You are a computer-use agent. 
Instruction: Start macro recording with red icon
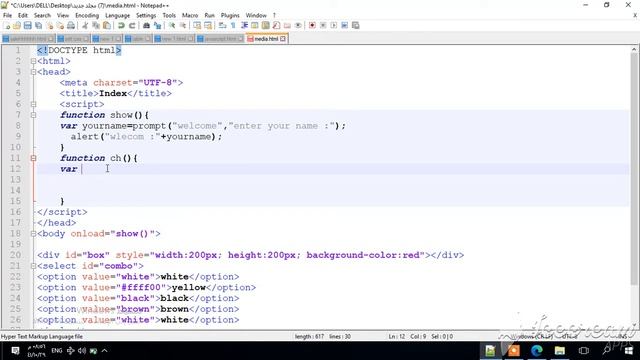[312, 25]
